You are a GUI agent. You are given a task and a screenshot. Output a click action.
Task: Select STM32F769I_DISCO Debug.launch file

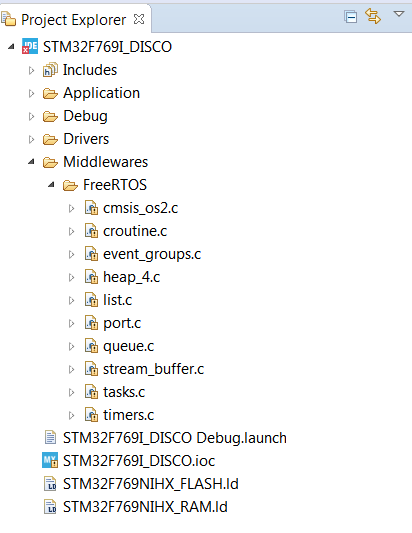point(175,438)
